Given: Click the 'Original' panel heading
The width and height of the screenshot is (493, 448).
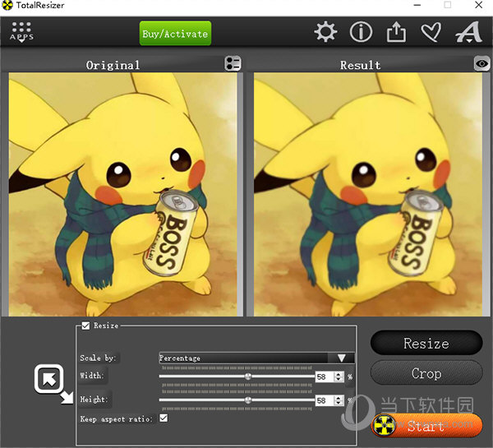Looking at the screenshot, I should (x=113, y=65).
